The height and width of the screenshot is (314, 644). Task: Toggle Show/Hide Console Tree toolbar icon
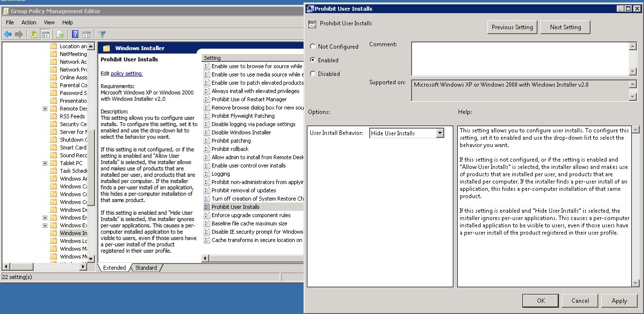tap(45, 34)
